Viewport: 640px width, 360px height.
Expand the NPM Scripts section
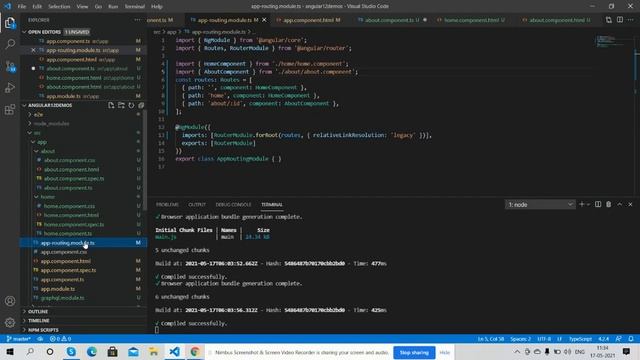tap(43, 330)
